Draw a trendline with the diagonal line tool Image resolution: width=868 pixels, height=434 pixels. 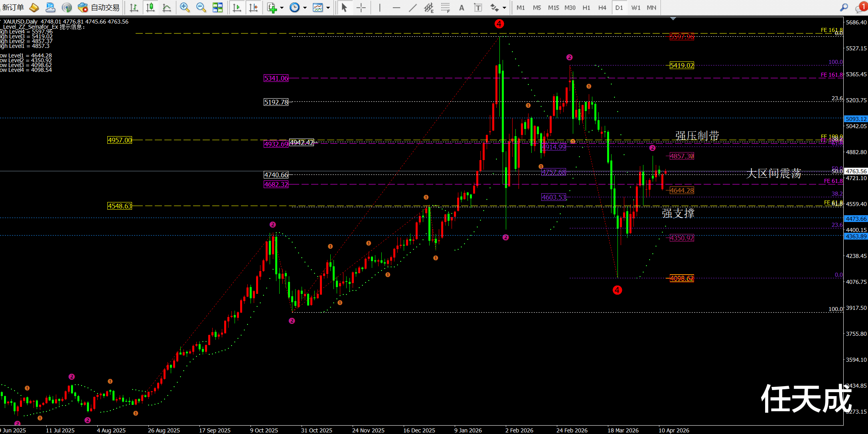412,8
